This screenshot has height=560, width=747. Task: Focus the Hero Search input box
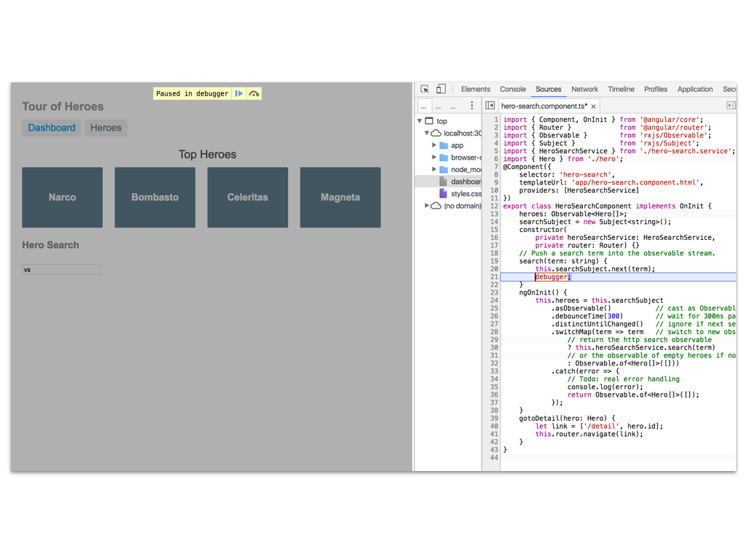point(61,270)
